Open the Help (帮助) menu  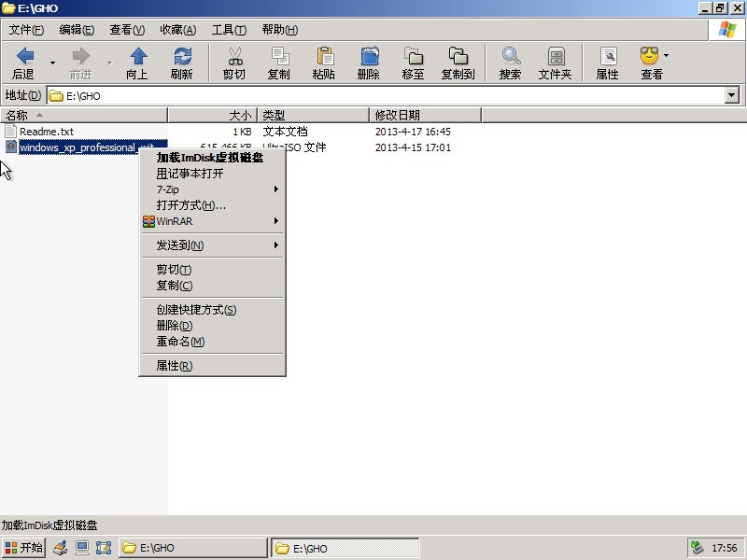(279, 30)
